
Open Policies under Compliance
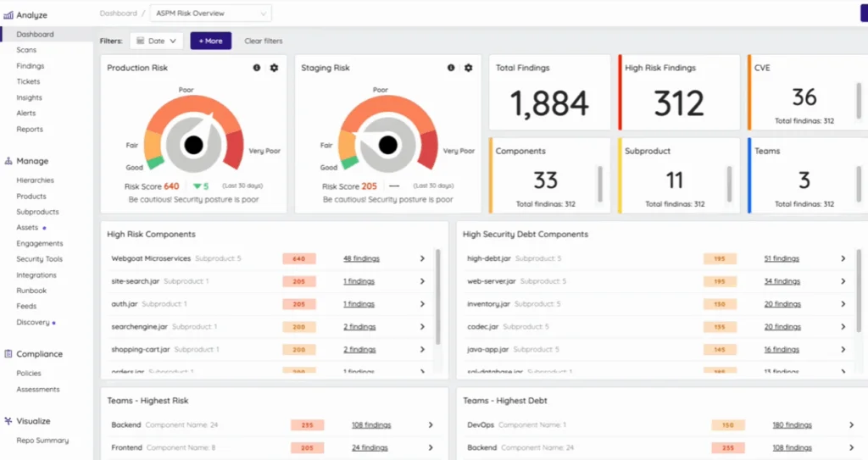coord(29,374)
